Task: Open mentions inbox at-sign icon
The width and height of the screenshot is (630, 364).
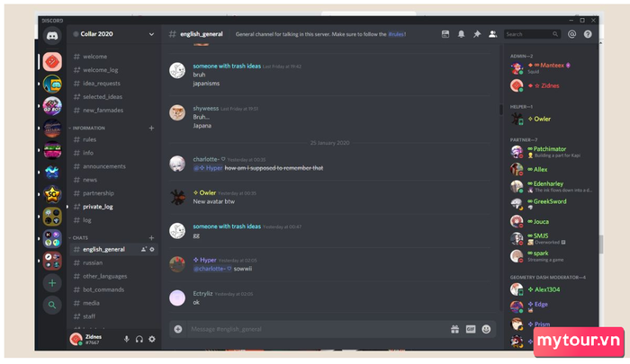Action: (571, 34)
